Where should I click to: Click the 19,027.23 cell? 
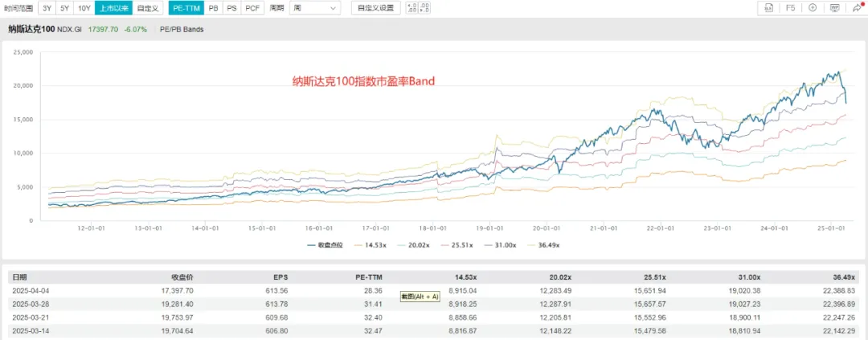pyautogui.click(x=744, y=305)
